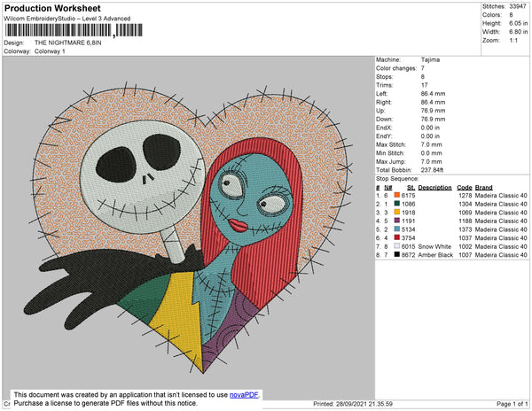This screenshot has width=532, height=411.
Task: Click the Colors label in the header summary
Action: pyautogui.click(x=492, y=15)
